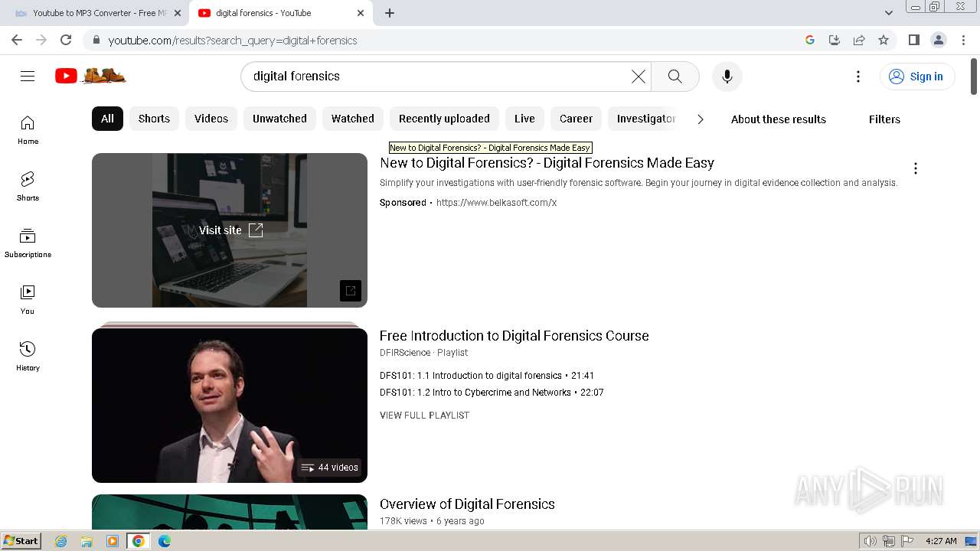
Task: Select the Unwatched filter chip
Action: click(x=279, y=119)
